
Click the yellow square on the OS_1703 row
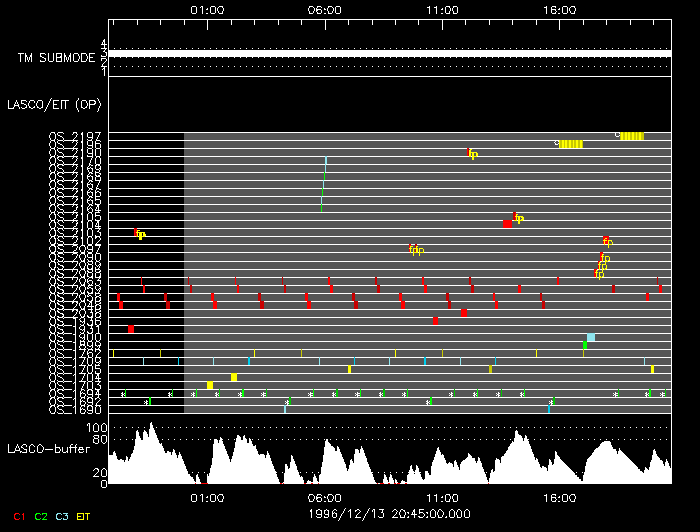tap(210, 385)
